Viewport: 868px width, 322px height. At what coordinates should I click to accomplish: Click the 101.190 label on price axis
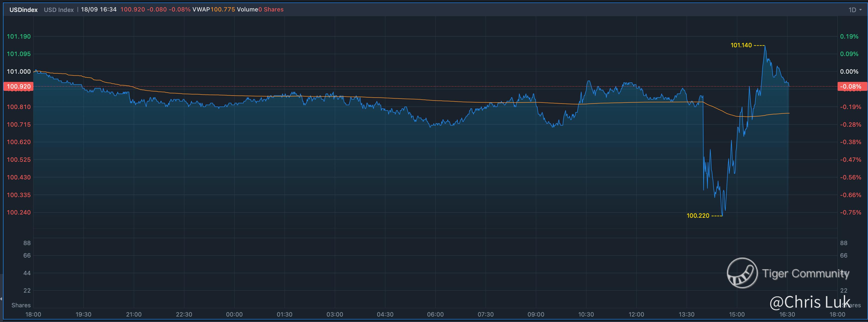(x=18, y=36)
